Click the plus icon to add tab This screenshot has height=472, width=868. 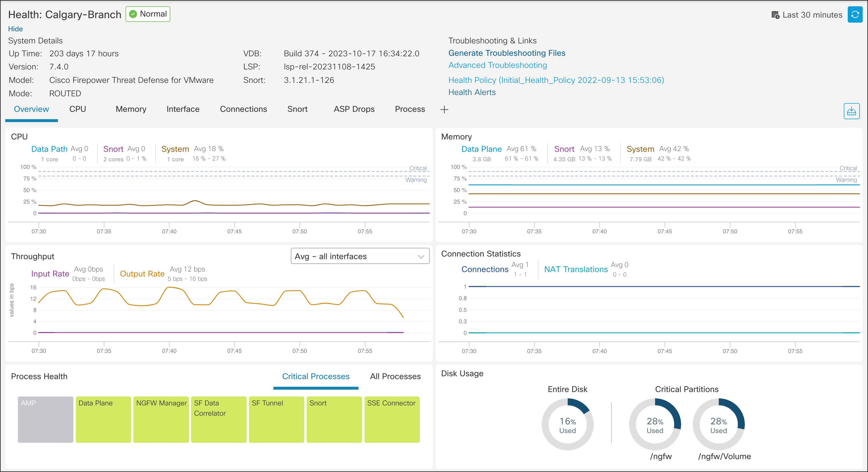444,109
